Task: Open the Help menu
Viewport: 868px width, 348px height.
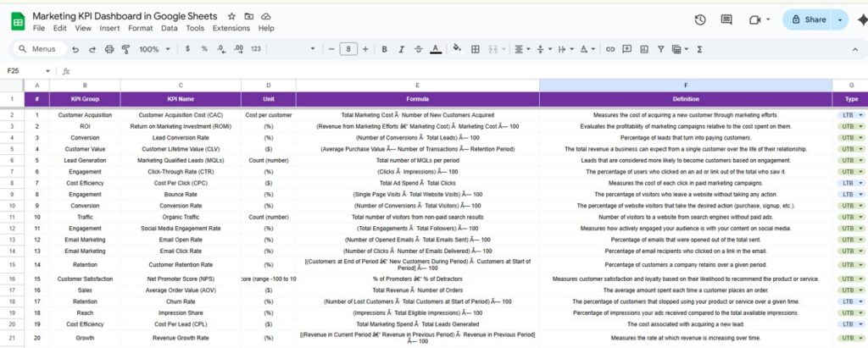Action: tap(266, 28)
